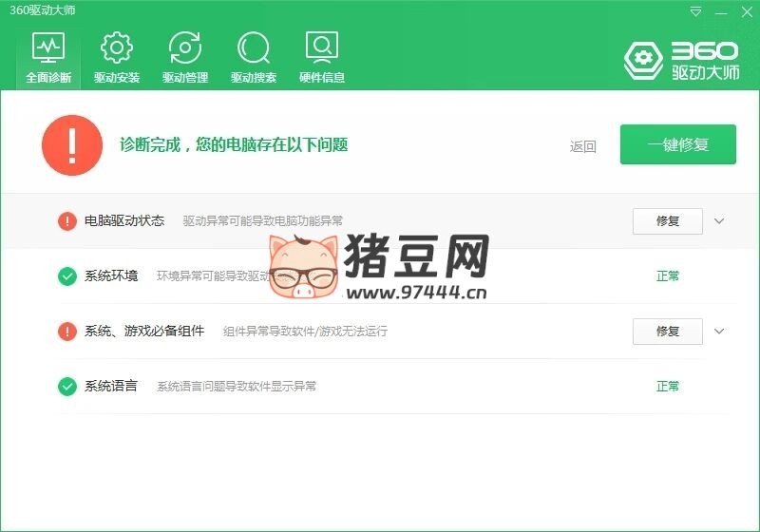The image size is (760, 532).
Task: Expand the 电脑驱动状态 details chevron
Action: (x=719, y=221)
